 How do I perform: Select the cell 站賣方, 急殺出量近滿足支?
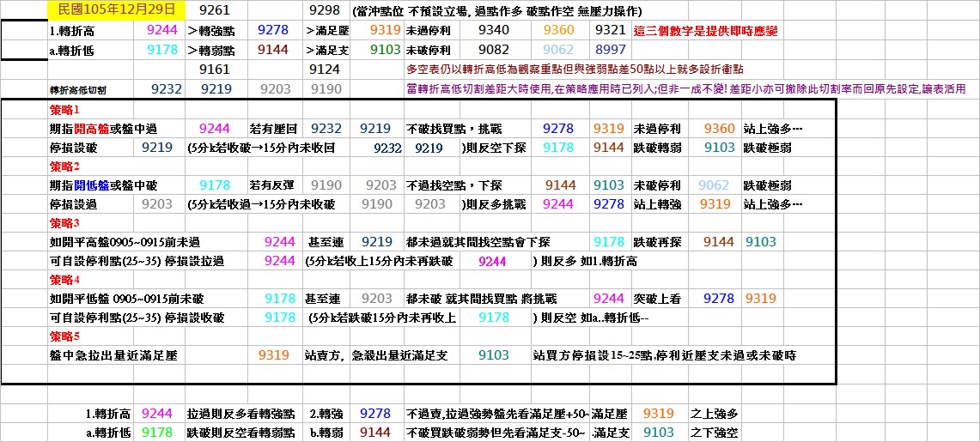(376, 356)
